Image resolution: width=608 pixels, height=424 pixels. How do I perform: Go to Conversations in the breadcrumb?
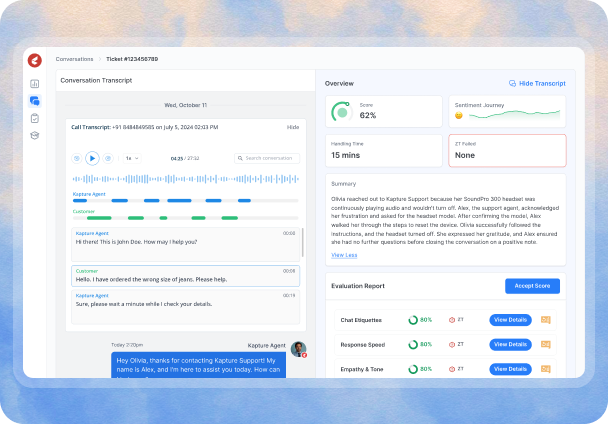75,59
